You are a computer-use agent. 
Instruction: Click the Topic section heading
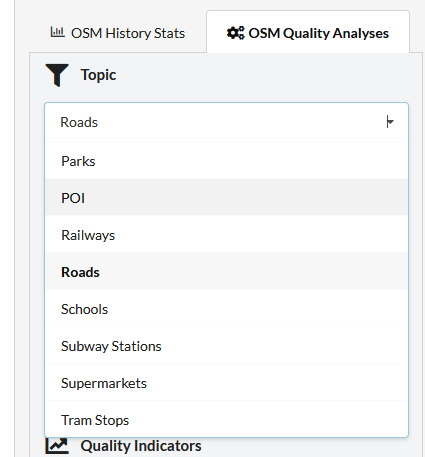pos(98,75)
